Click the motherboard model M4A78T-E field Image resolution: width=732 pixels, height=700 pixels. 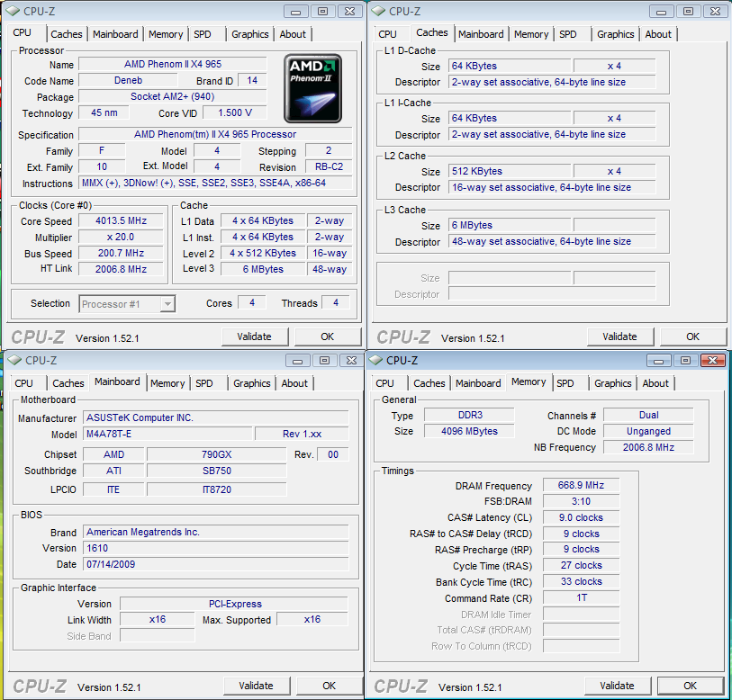click(167, 434)
